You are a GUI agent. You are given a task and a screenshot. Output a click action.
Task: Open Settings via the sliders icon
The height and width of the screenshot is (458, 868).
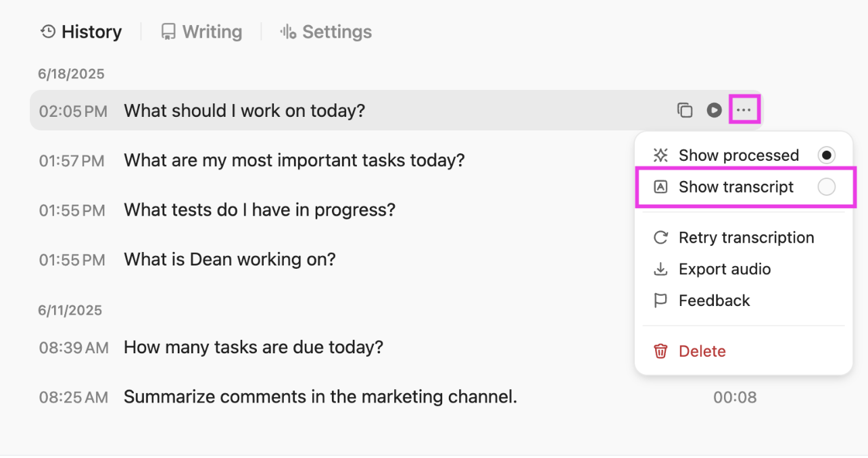(287, 31)
